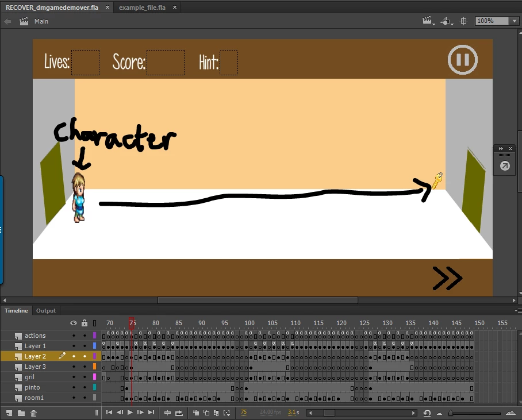The height and width of the screenshot is (420, 522).
Task: Zoom out timeline with small mountain icon
Action: click(439, 414)
